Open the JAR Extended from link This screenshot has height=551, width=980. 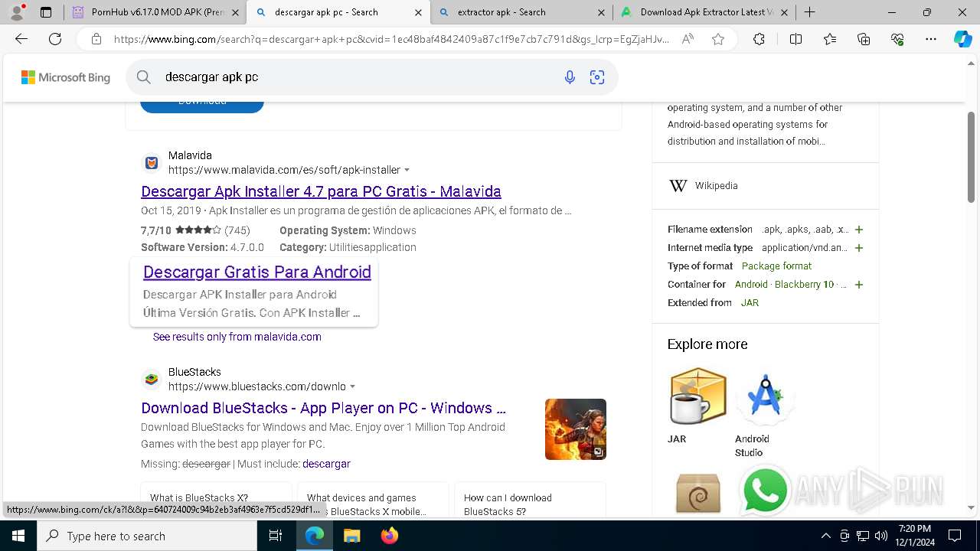click(x=750, y=303)
